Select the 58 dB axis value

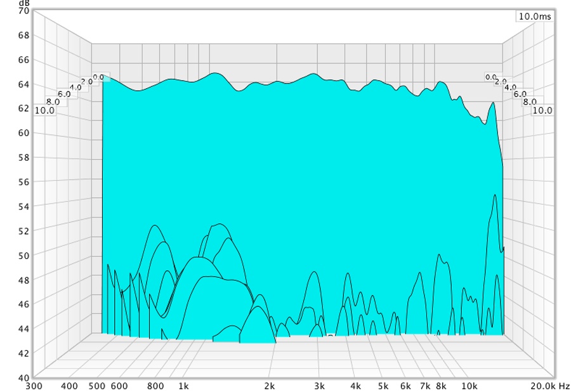click(x=23, y=157)
